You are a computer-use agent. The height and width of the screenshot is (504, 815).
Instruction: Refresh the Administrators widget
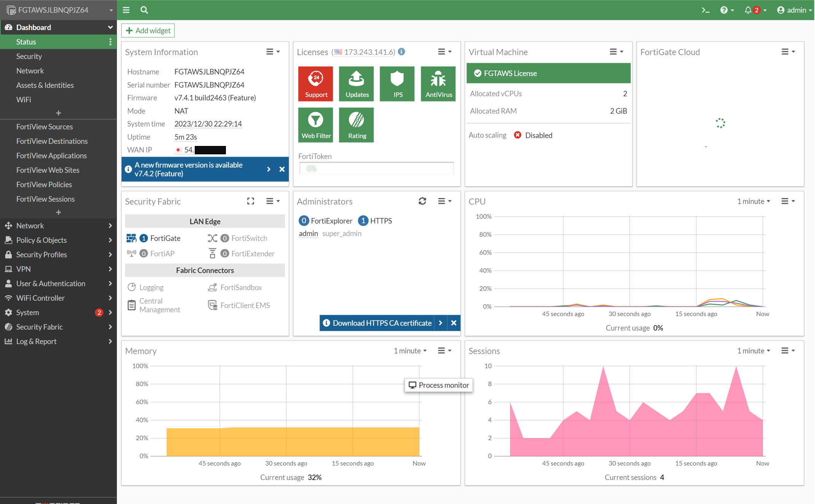pyautogui.click(x=422, y=201)
